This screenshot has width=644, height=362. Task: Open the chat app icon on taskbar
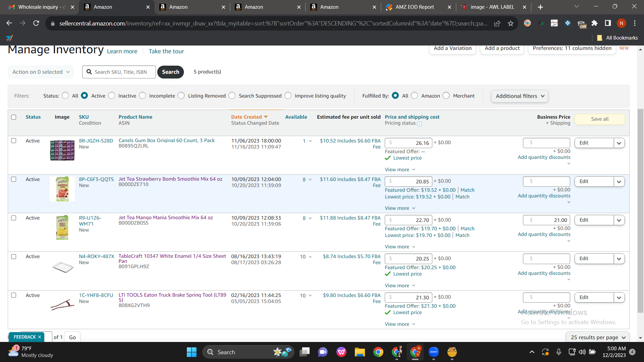(x=323, y=352)
